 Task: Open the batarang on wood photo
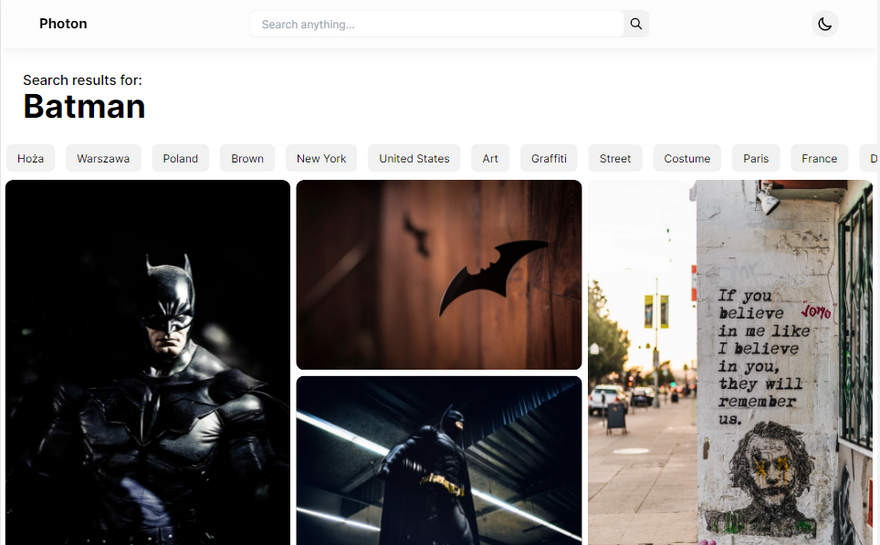pyautogui.click(x=439, y=275)
